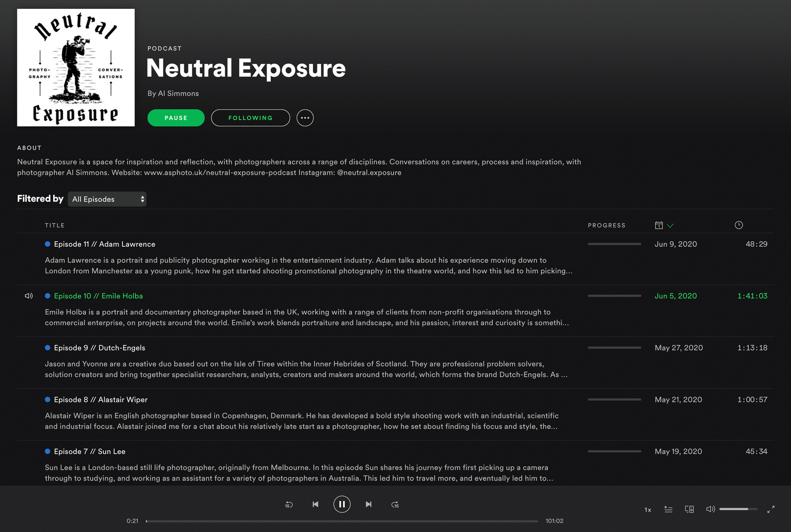This screenshot has height=532, width=791.
Task: Click the green Jun 5, 2020 date
Action: coord(676,296)
